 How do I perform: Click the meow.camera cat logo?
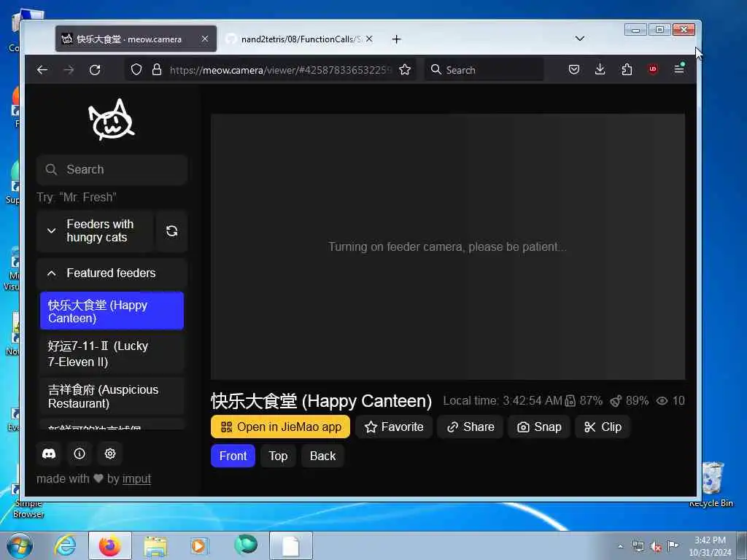[112, 120]
